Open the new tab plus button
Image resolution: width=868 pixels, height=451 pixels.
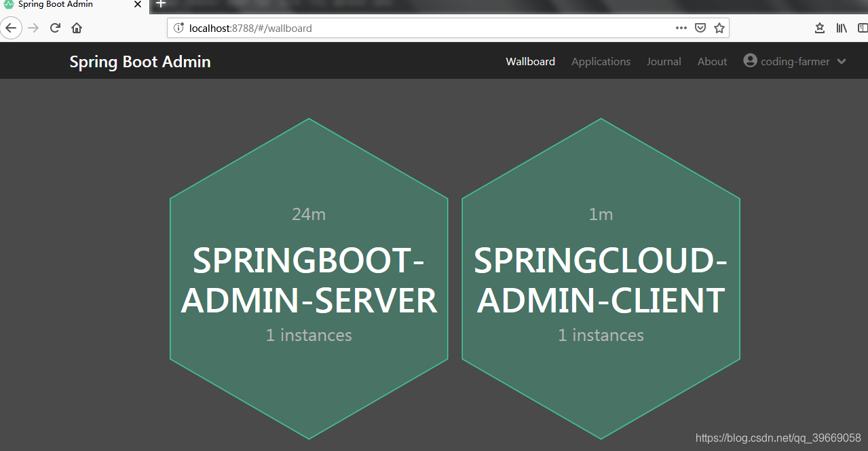pos(161,4)
